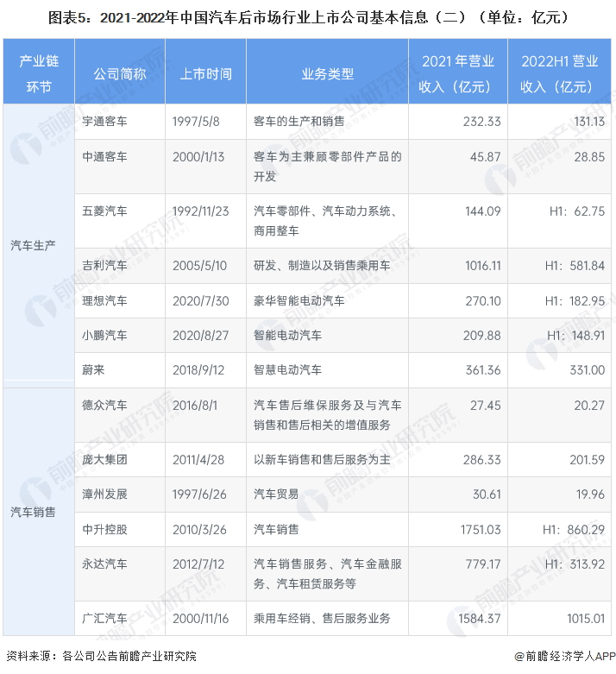Click company name '庞大集团'

(x=104, y=459)
